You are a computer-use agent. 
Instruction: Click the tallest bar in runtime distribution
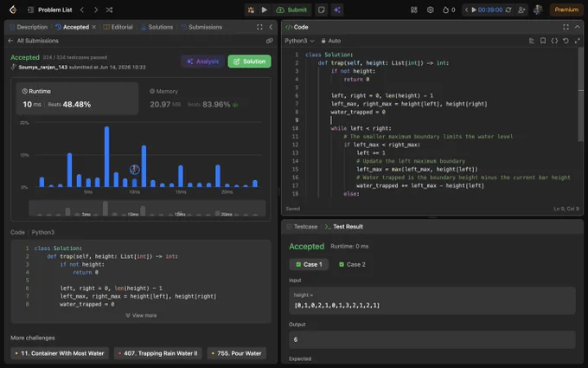(107, 157)
